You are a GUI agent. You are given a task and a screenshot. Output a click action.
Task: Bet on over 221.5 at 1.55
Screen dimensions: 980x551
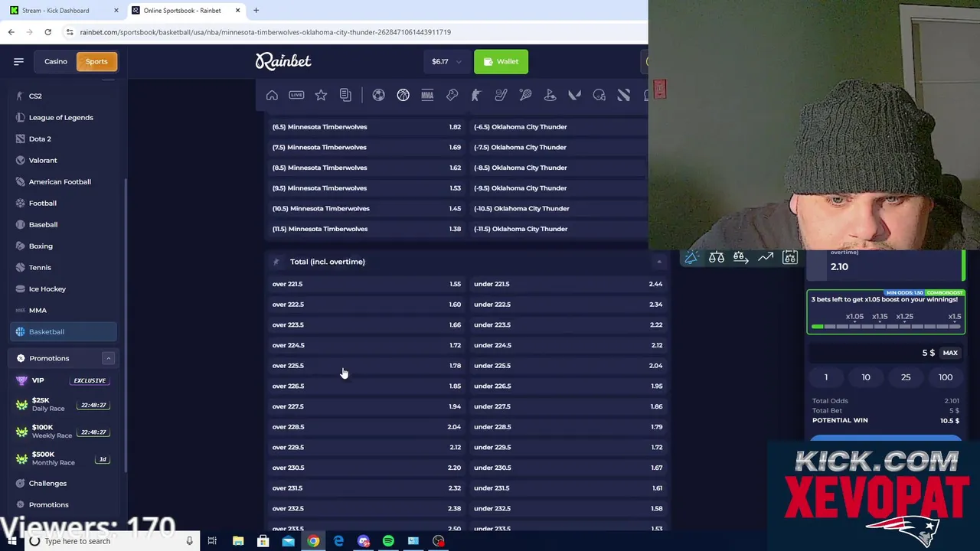tap(367, 284)
